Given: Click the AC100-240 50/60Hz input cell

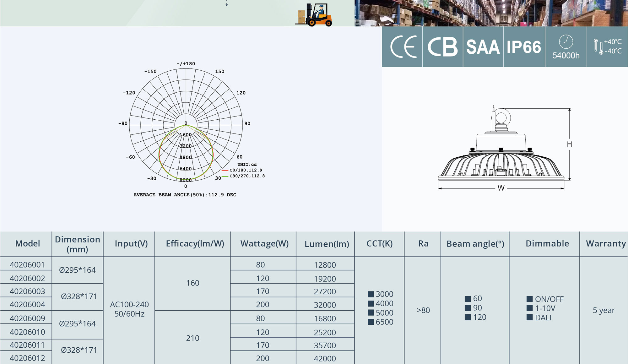Looking at the screenshot, I should click(x=129, y=309).
